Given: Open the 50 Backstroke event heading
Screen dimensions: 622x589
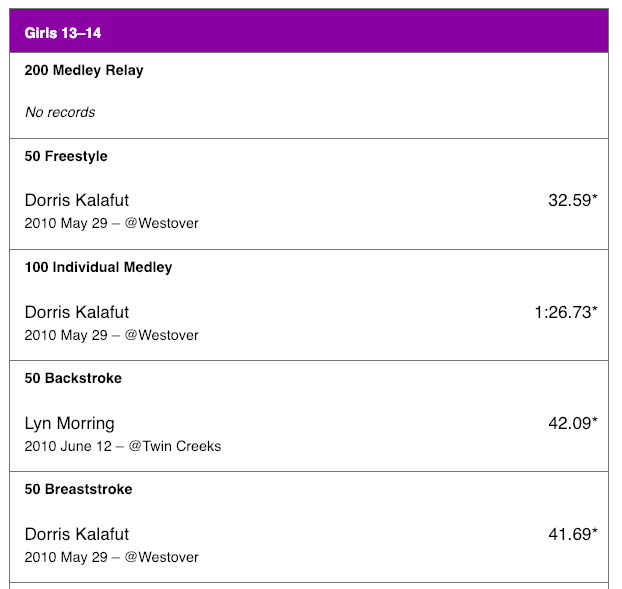Looking at the screenshot, I should (x=73, y=378).
